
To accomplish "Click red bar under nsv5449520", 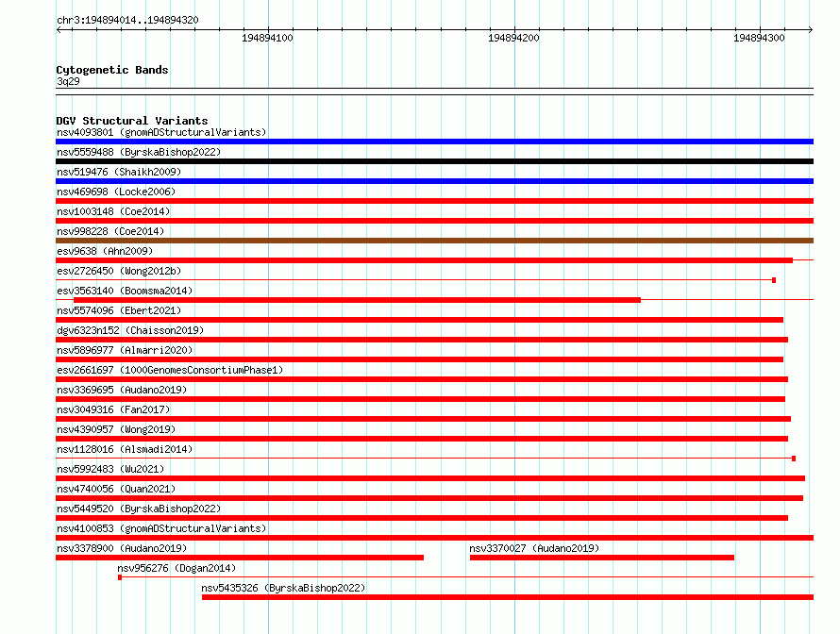I will click(x=422, y=518).
